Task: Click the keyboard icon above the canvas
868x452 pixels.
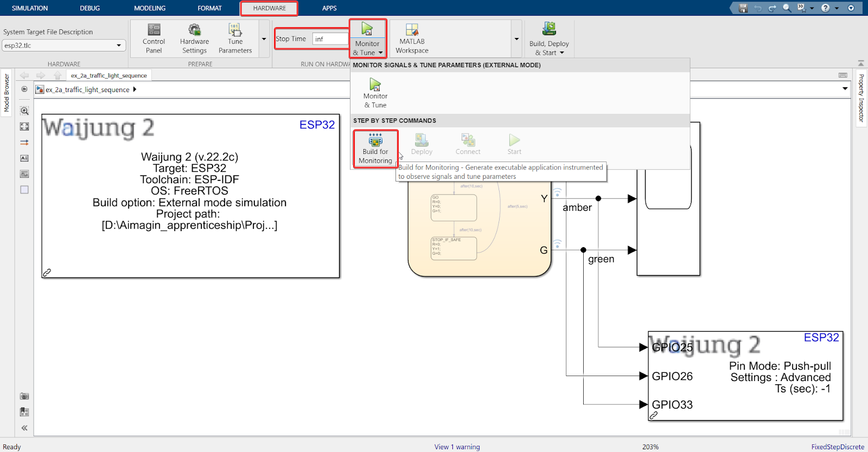Action: click(x=843, y=75)
